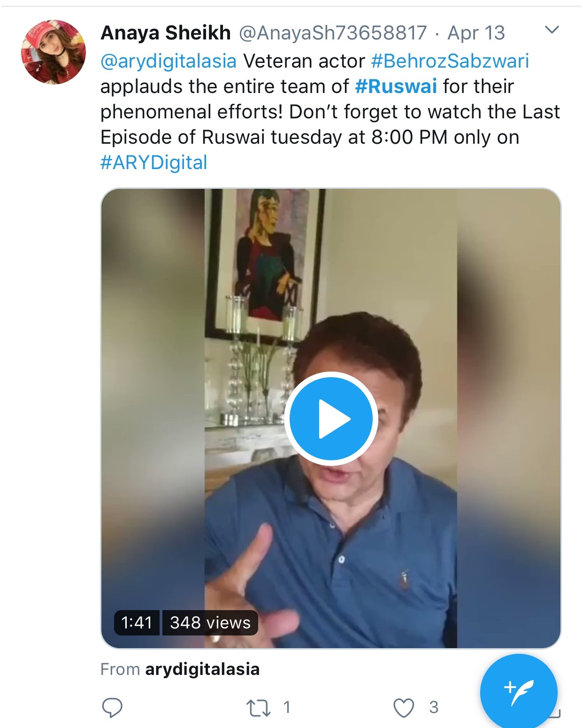The image size is (583, 728).
Task: Open the tweet options chevron menu
Action: pos(552,30)
